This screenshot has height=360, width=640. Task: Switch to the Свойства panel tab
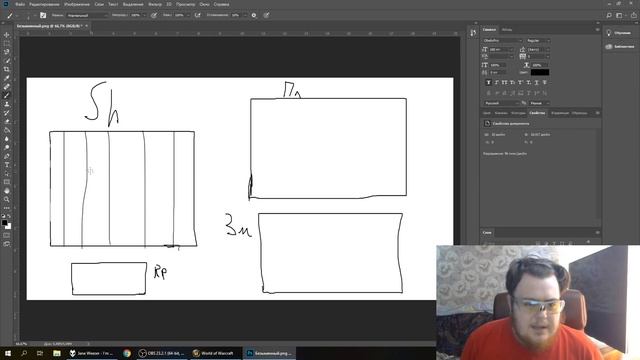[x=537, y=113]
